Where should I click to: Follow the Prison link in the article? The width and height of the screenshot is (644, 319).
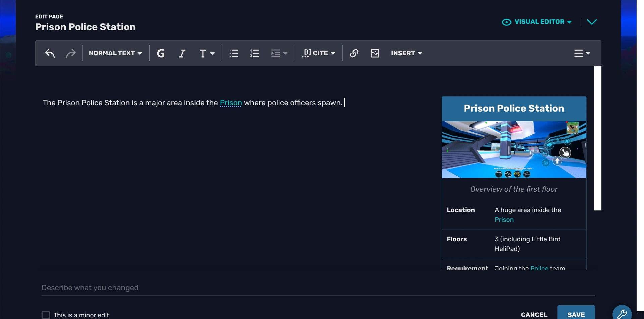[x=230, y=103]
